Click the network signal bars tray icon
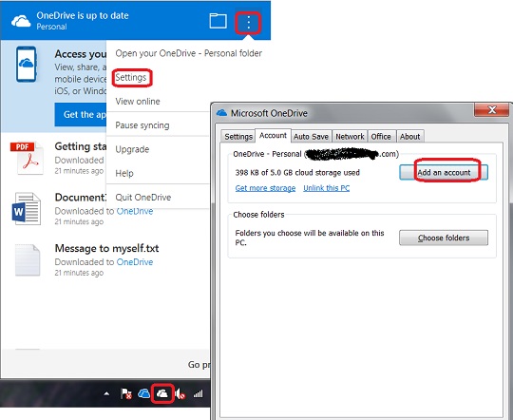 tap(198, 393)
